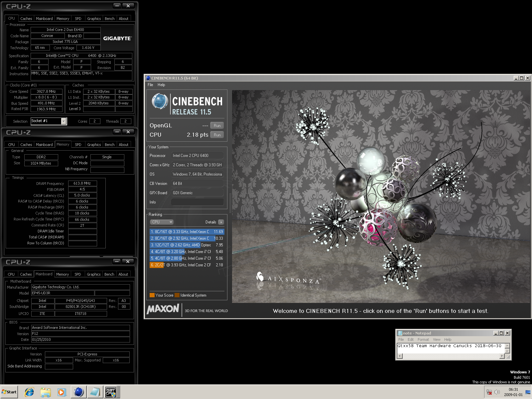Switch top CPU-Z window to Memory tab

pyautogui.click(x=63, y=19)
